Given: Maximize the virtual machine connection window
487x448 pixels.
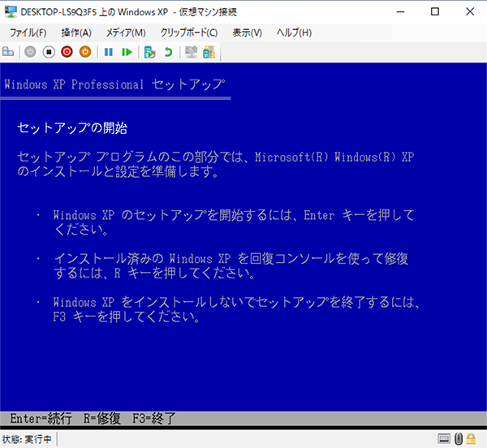Looking at the screenshot, I should click(435, 12).
